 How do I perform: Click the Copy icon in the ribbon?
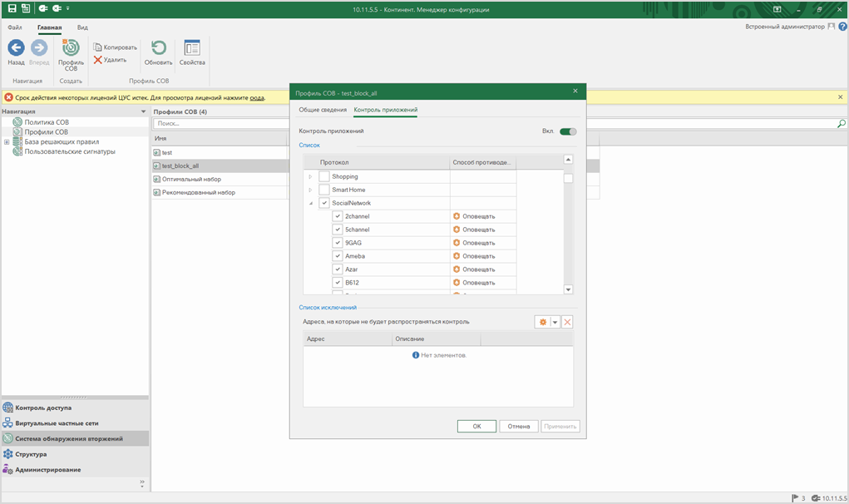click(98, 47)
